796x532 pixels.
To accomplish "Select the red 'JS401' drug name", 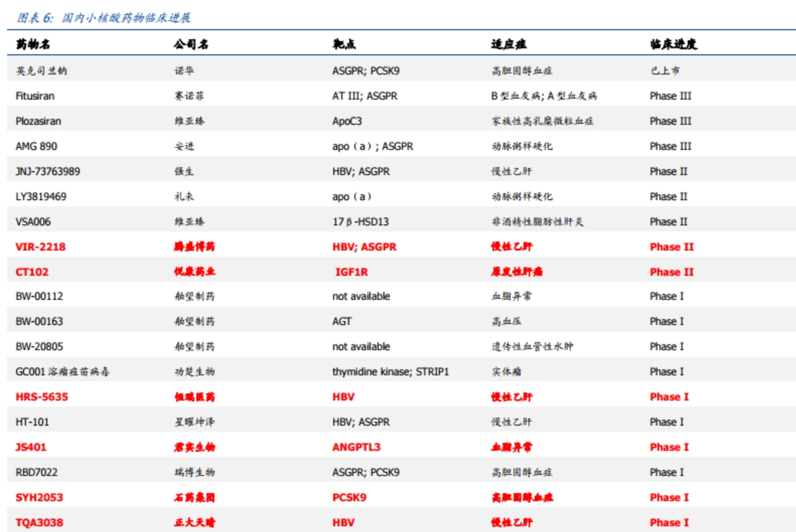I will 30,447.
